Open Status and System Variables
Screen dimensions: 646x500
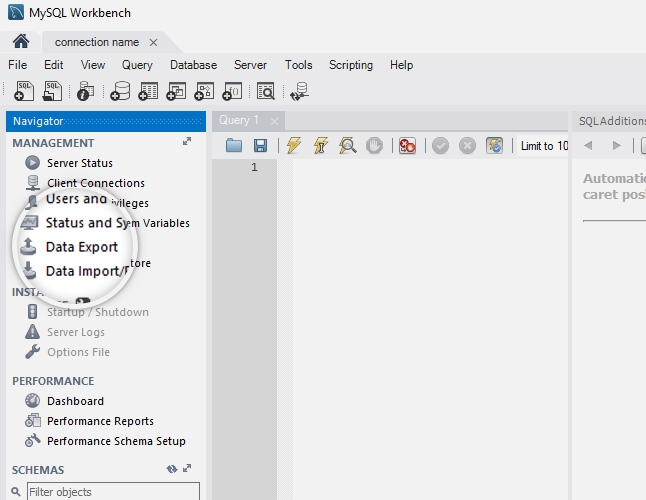[x=117, y=223]
